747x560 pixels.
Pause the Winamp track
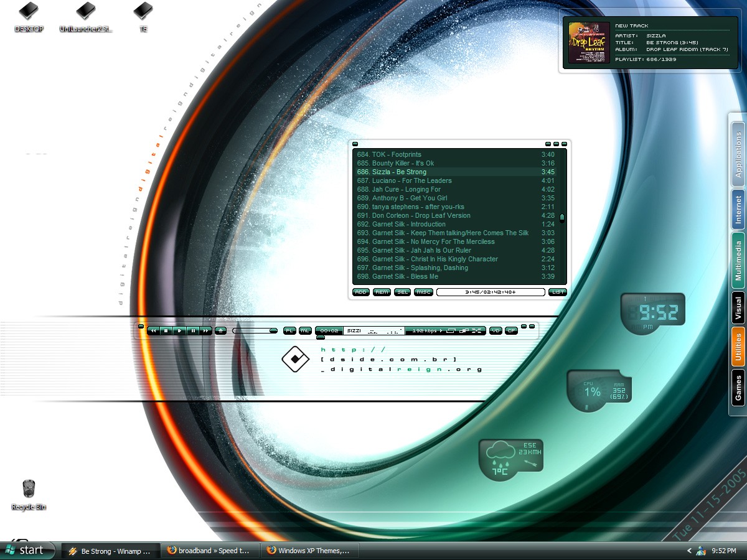click(193, 331)
